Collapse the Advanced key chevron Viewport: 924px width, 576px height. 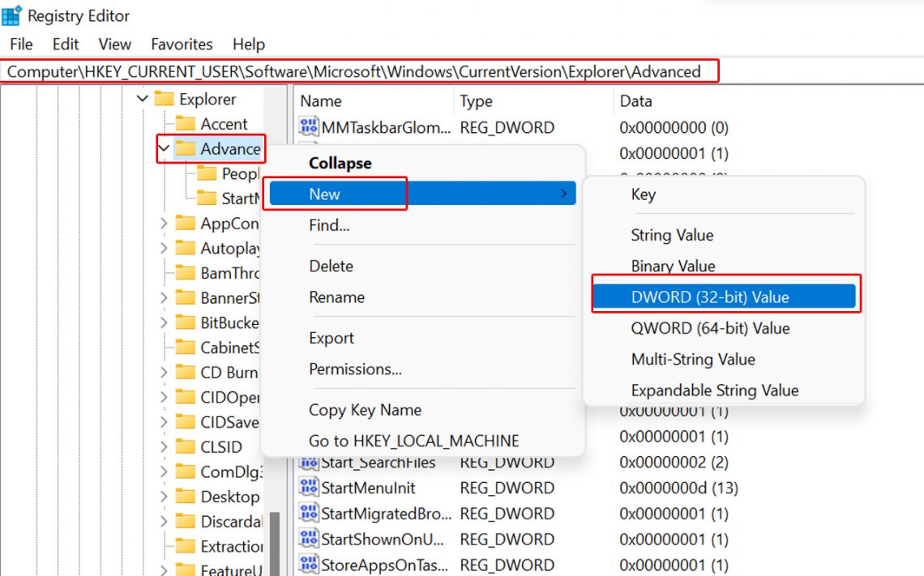pyautogui.click(x=165, y=149)
